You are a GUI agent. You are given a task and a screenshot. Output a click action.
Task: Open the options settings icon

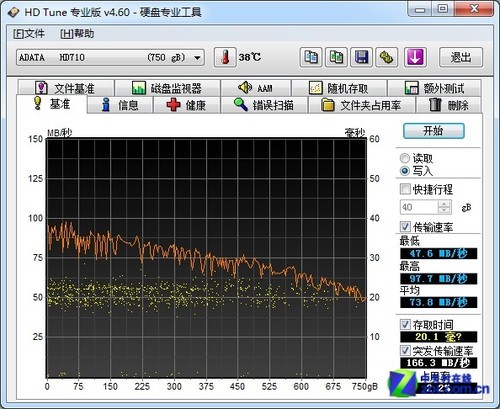pos(387,57)
